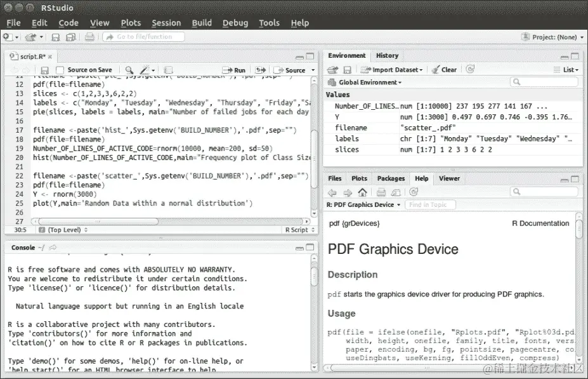Toggle the Source on Save checkbox
Image resolution: width=588 pixels, height=379 pixels.
(60, 69)
